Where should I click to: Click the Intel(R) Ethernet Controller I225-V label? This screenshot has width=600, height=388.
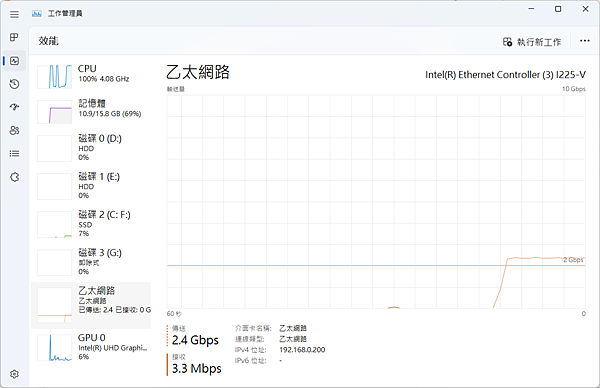coord(505,75)
